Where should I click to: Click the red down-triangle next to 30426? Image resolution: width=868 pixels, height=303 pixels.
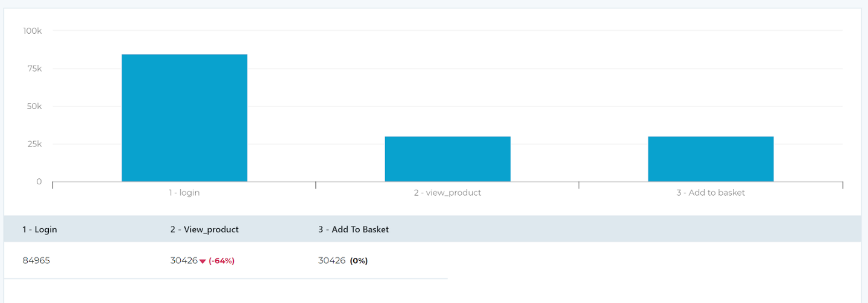click(x=203, y=261)
